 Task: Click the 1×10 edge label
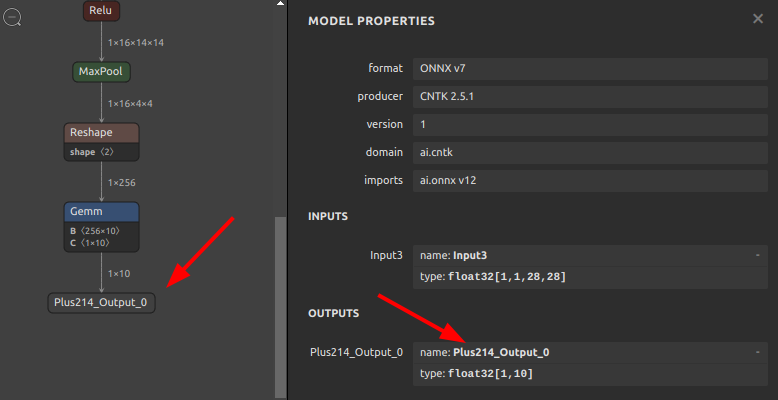click(x=119, y=273)
